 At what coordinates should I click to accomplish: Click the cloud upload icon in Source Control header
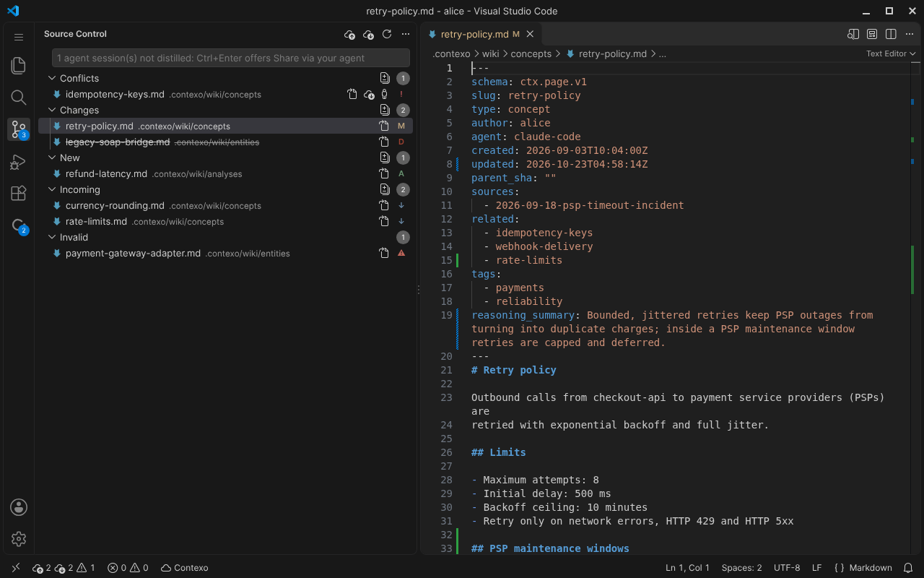(x=350, y=34)
